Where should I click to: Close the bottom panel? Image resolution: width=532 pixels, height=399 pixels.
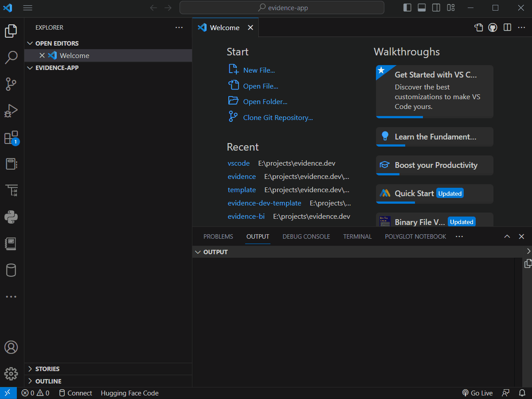(521, 236)
